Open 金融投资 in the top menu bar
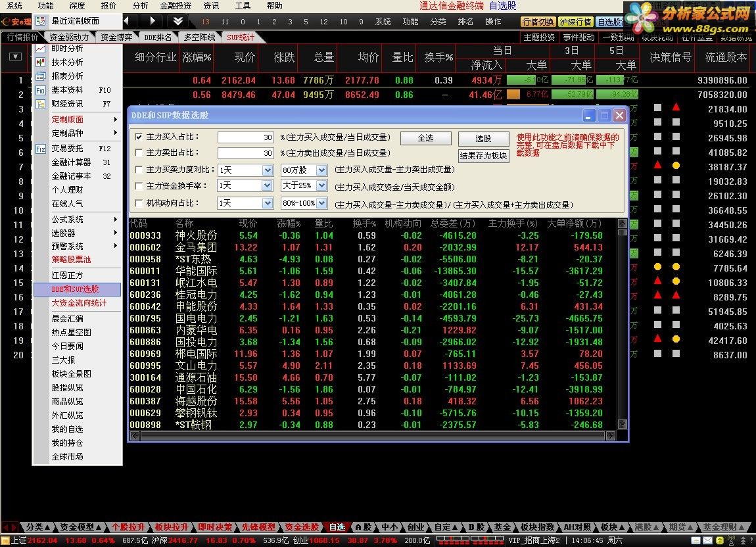The height and width of the screenshot is (547, 756). click(x=176, y=6)
